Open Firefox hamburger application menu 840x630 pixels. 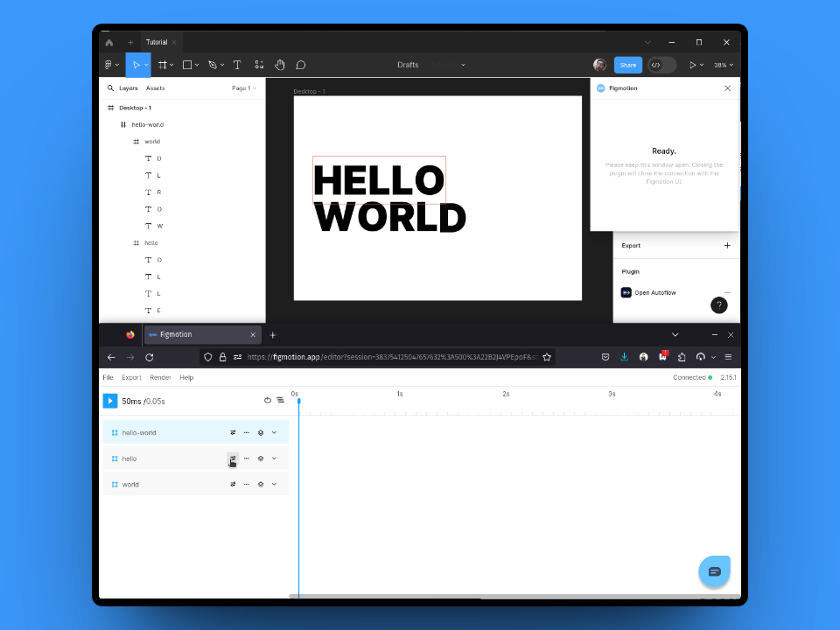pyautogui.click(x=728, y=357)
